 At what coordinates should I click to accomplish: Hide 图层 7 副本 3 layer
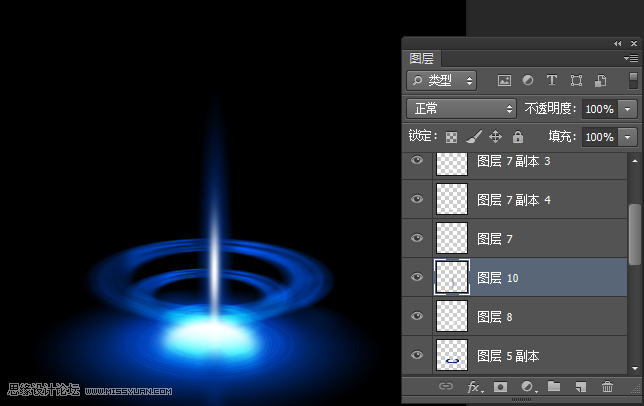tap(417, 160)
